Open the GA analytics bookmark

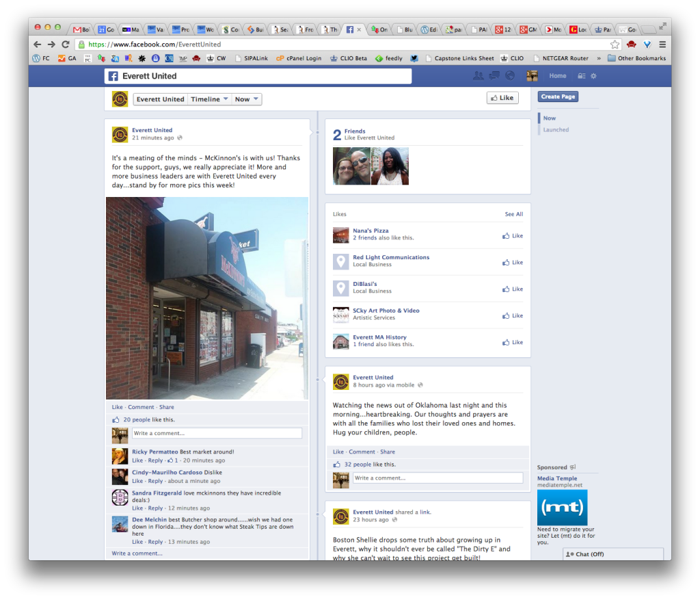[67, 58]
